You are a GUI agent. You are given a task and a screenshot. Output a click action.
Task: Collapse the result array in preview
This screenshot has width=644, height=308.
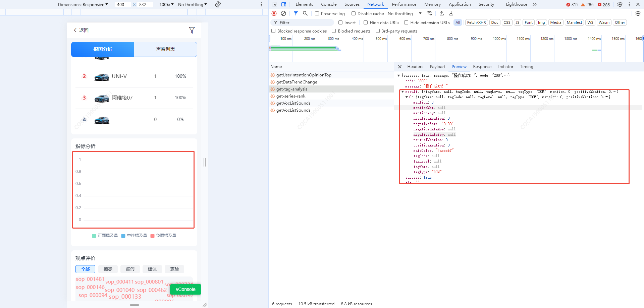(x=402, y=91)
